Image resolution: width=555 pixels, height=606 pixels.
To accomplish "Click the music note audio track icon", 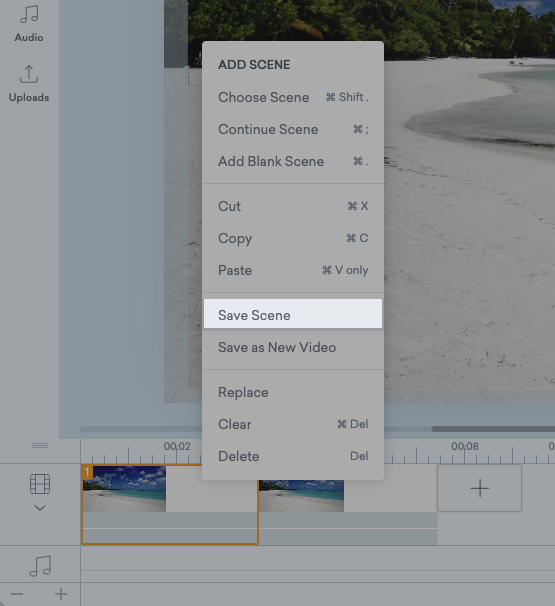I will [40, 566].
